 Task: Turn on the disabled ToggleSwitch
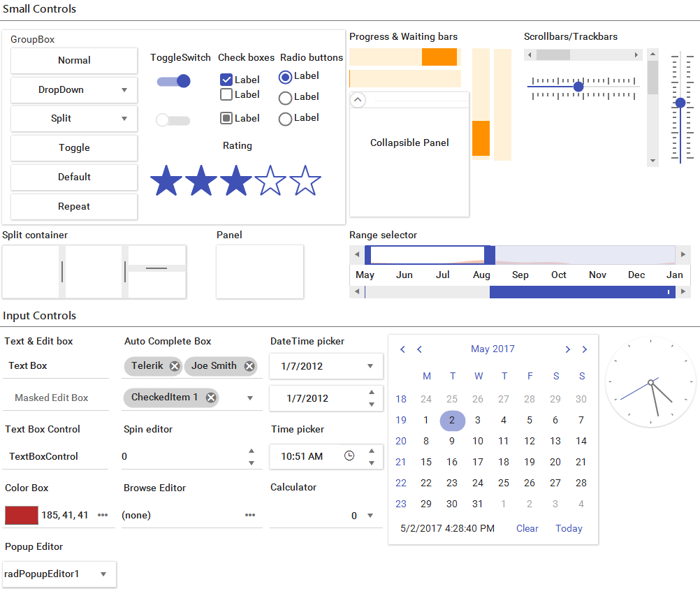(x=173, y=120)
